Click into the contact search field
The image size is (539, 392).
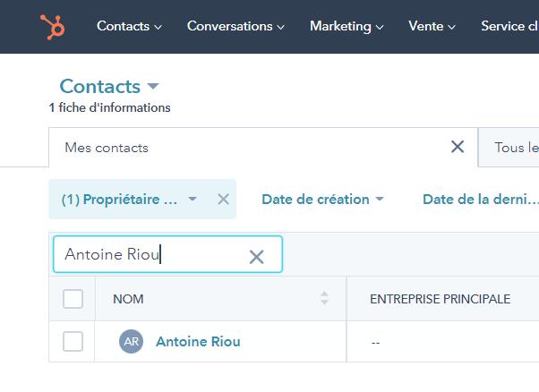pyautogui.click(x=152, y=255)
